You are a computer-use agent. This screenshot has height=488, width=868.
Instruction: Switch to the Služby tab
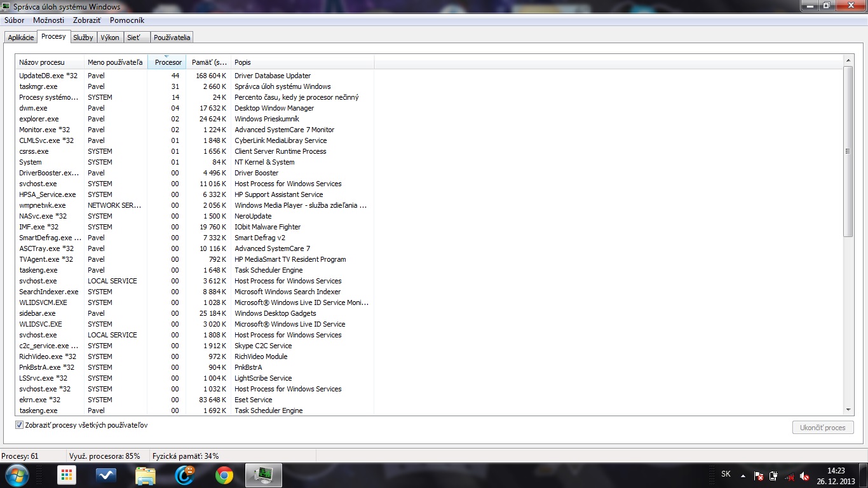83,37
